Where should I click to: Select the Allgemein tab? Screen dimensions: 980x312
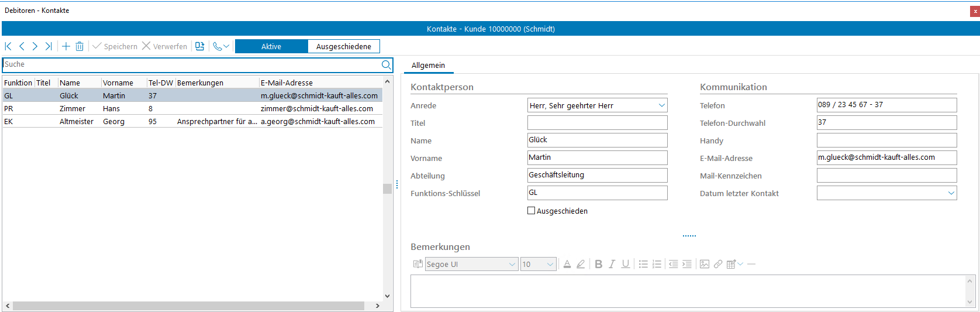(428, 66)
